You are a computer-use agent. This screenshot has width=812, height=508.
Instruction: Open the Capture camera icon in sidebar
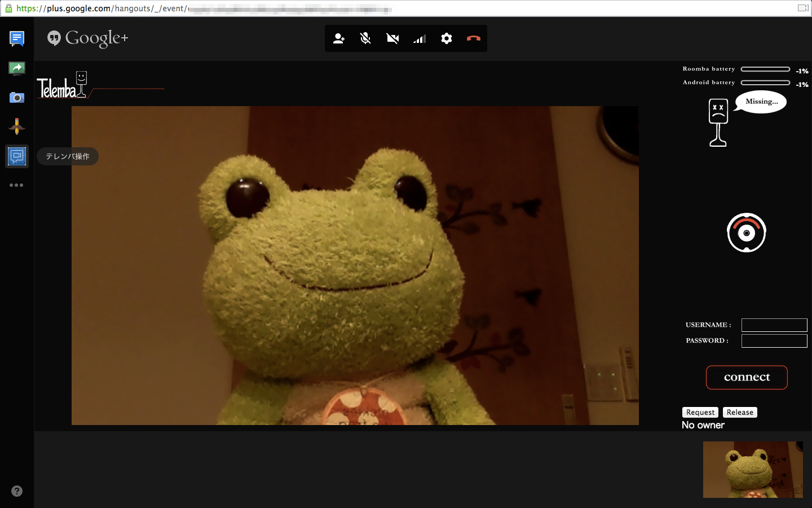(x=17, y=98)
